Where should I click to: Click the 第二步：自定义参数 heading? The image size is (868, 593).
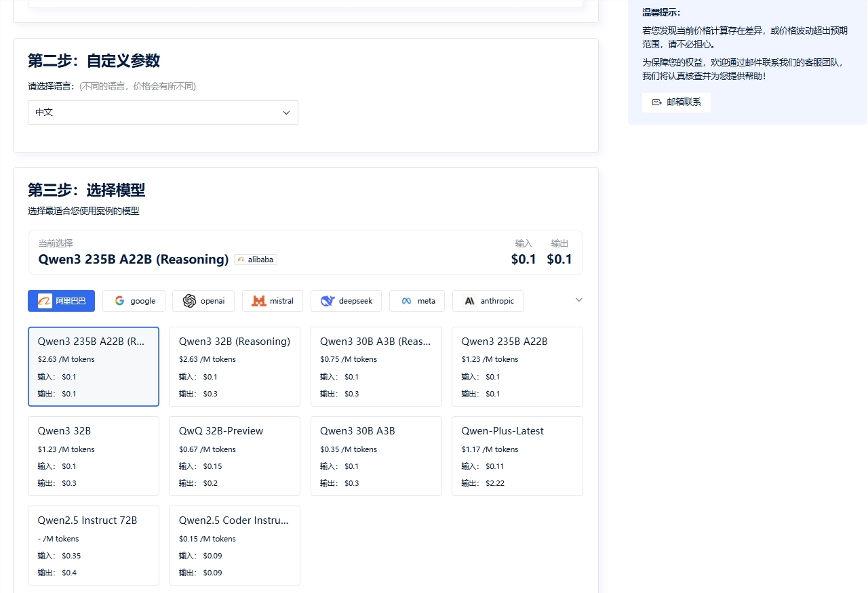(x=94, y=61)
